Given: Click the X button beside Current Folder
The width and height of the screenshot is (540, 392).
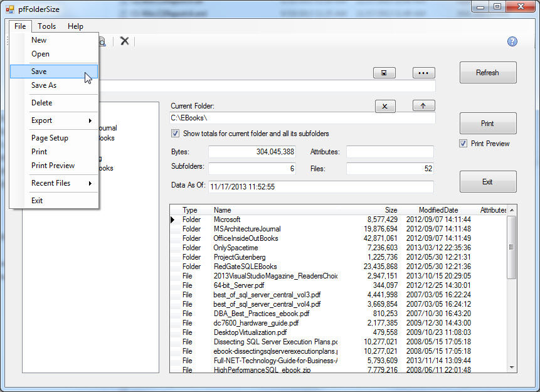Looking at the screenshot, I should 385,106.
